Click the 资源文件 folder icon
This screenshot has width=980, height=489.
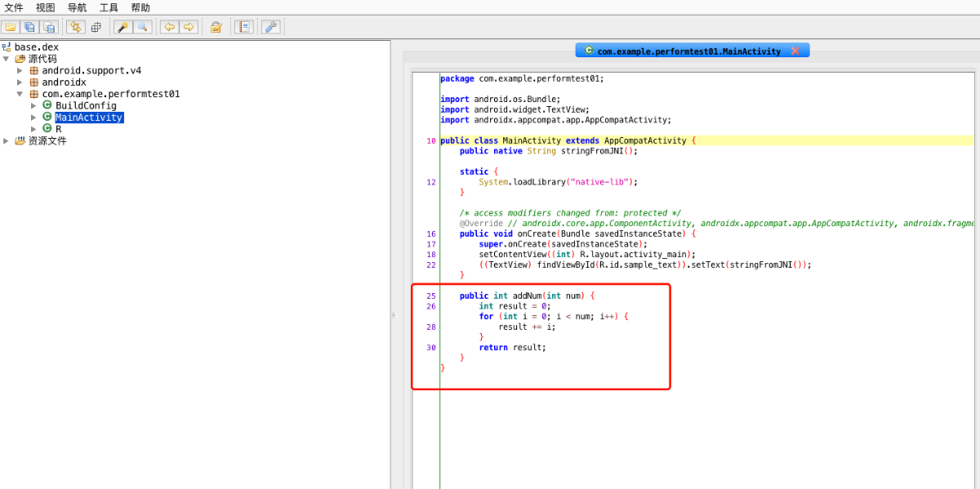click(x=20, y=140)
